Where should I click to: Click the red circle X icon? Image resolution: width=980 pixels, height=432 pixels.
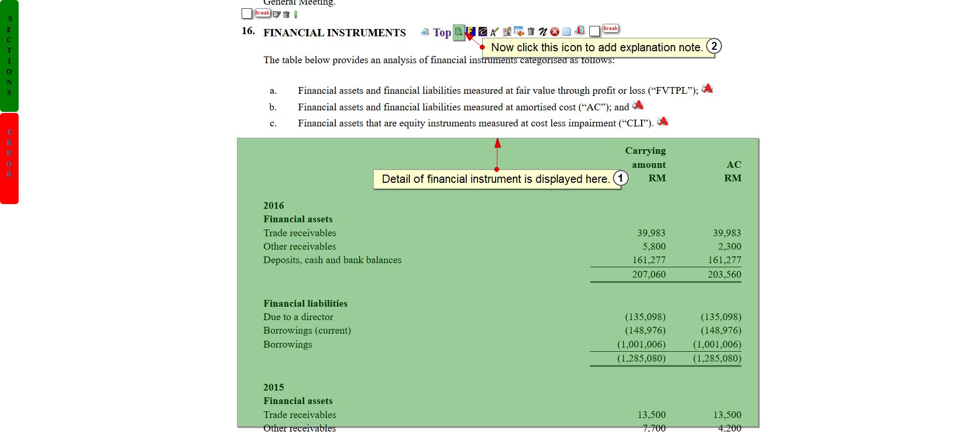click(555, 32)
